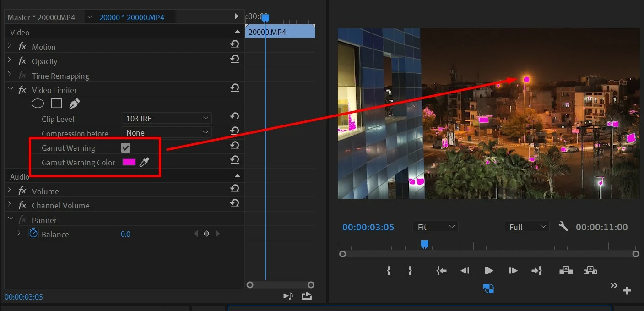This screenshot has height=311, width=644.
Task: Edit the Balance value 0.0
Action: click(x=125, y=234)
